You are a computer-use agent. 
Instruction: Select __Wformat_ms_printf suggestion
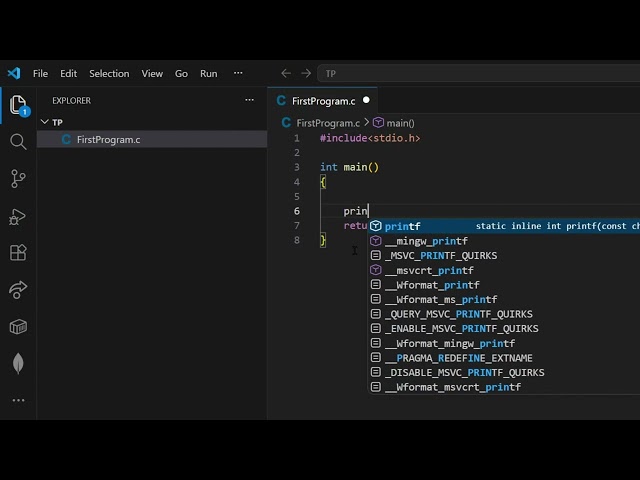504,299
